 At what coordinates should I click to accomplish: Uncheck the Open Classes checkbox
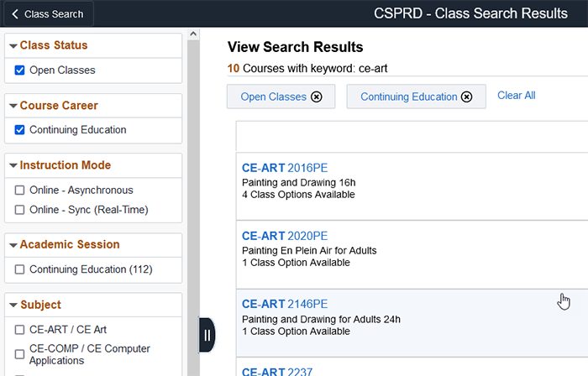(x=19, y=70)
